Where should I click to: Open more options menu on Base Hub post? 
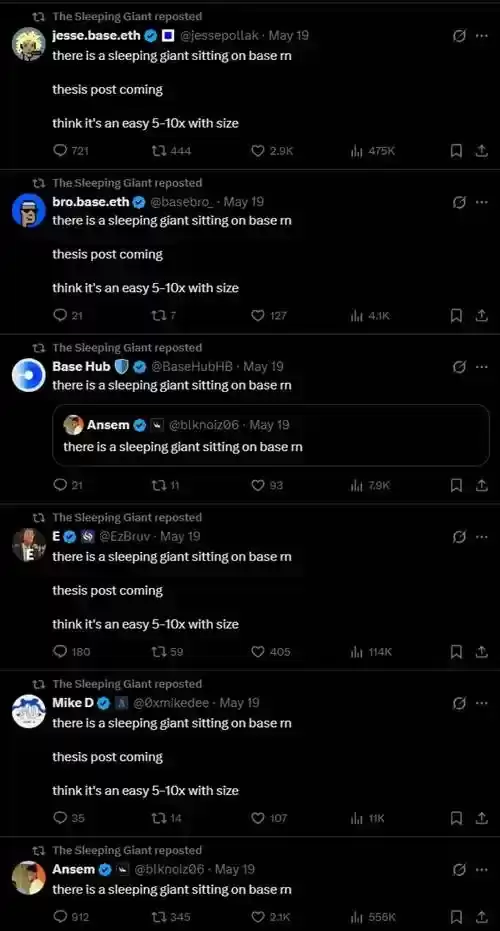(482, 367)
